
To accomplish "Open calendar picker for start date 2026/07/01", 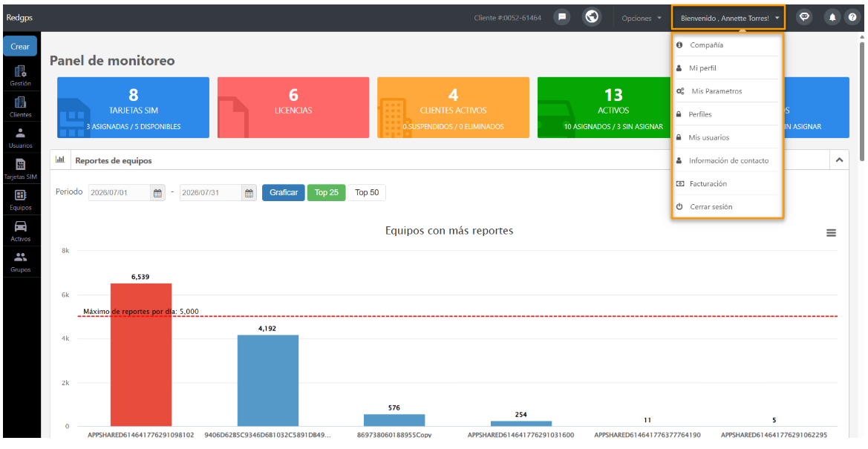I will [157, 193].
